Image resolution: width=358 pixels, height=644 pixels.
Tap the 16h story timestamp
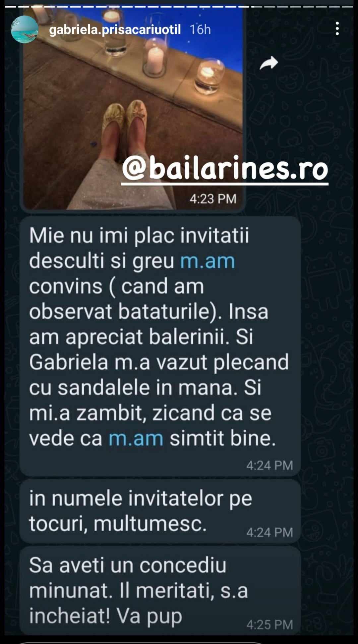click(x=200, y=29)
